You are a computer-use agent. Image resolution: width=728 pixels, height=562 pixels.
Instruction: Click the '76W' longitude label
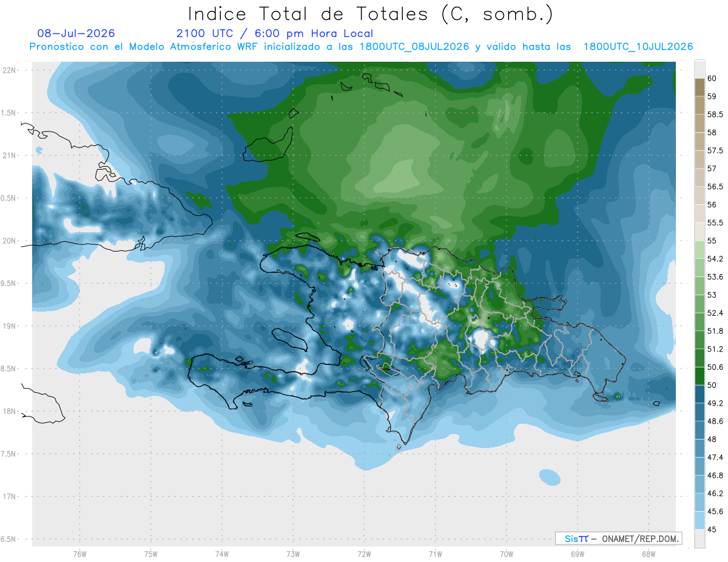pos(79,554)
